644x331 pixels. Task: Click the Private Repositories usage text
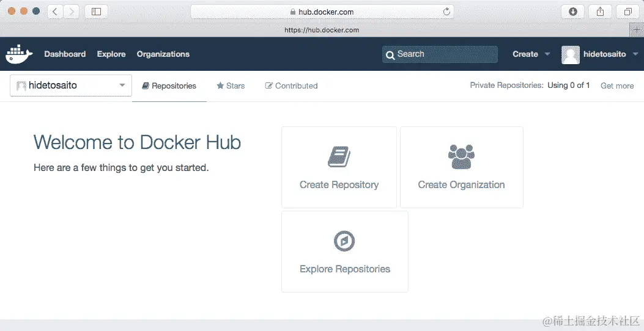(530, 85)
